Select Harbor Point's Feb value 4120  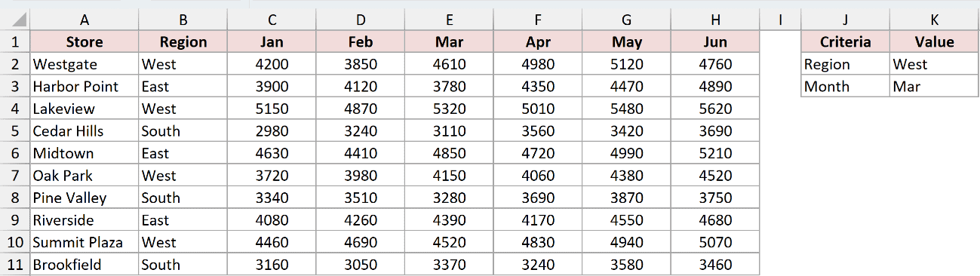pos(361,87)
